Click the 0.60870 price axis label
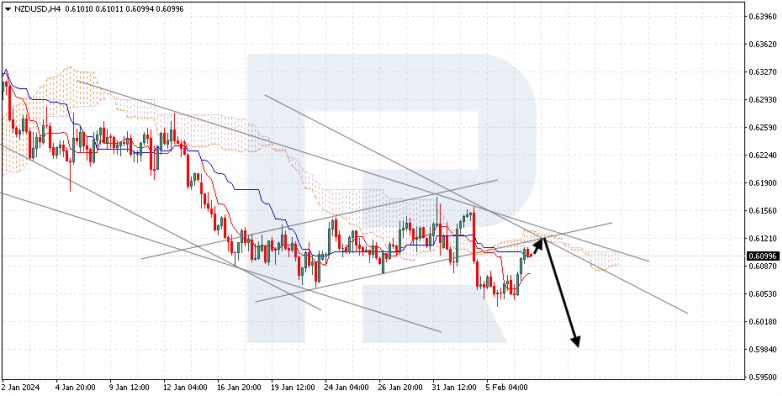This screenshot has width=782, height=396. pos(763,266)
